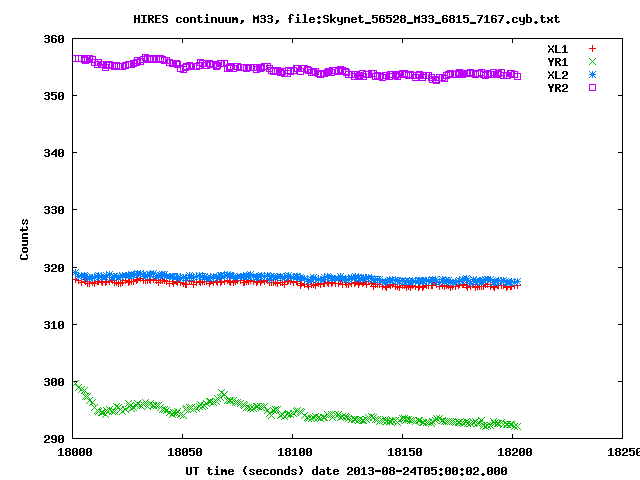Click the 18100 x-axis tick label

pos(295,452)
